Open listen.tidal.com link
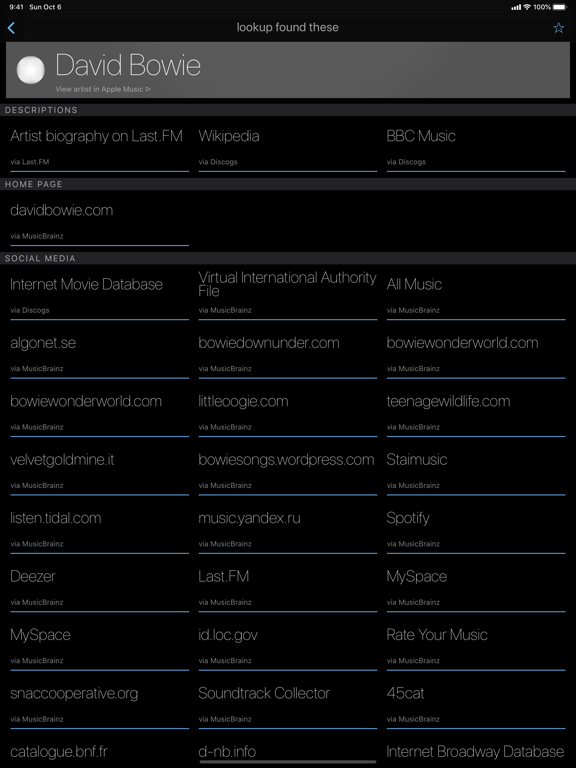Screen dimensions: 576x768 [99, 529]
